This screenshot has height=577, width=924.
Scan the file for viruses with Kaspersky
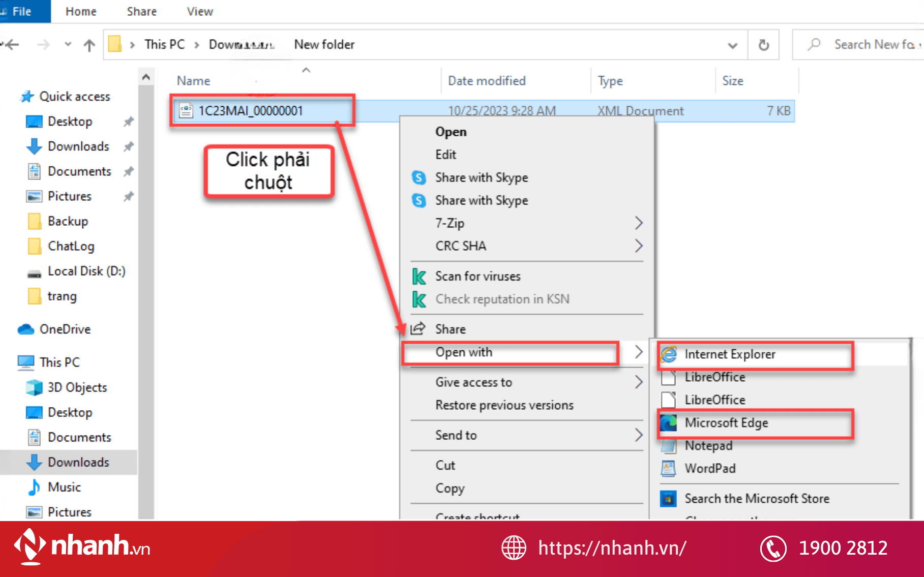[478, 276]
